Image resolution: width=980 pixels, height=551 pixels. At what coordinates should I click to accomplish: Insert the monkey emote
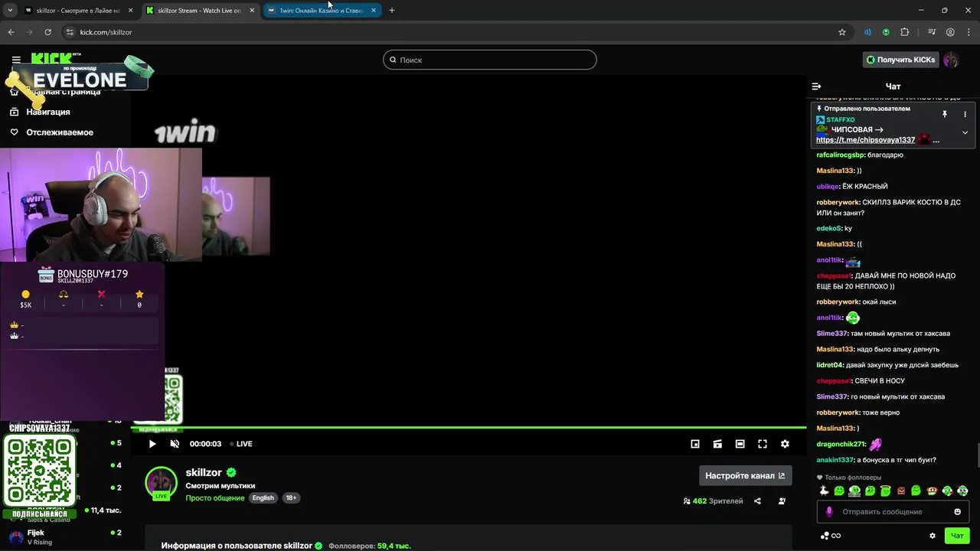(932, 491)
